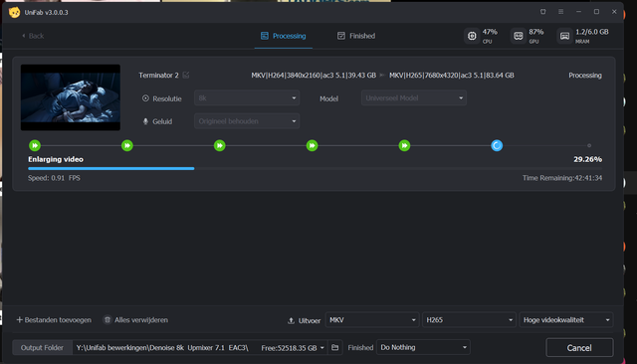The image size is (637, 364).
Task: Click the GPU usage icon
Action: click(518, 36)
